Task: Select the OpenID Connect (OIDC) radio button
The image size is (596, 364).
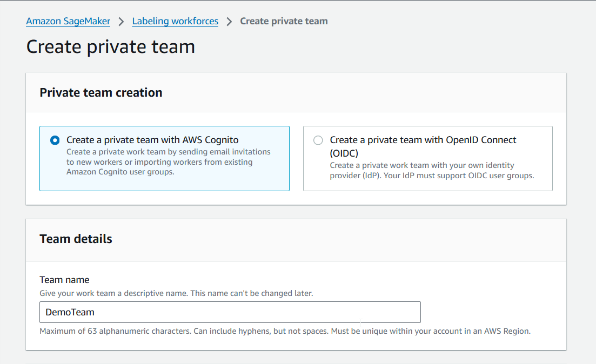Action: tap(318, 140)
